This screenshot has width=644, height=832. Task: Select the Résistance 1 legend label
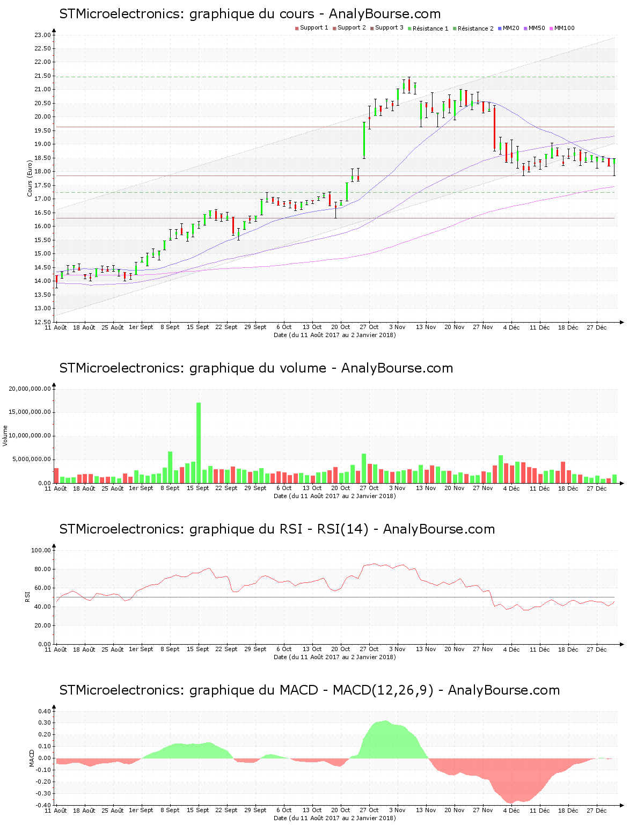coord(430,28)
